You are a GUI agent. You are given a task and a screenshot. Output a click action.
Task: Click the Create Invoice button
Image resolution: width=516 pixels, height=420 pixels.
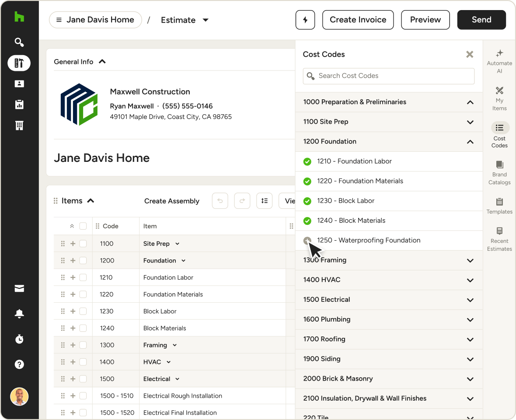(358, 20)
